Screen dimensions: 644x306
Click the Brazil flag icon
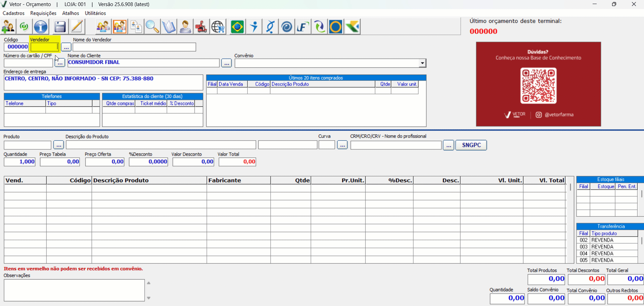(237, 27)
